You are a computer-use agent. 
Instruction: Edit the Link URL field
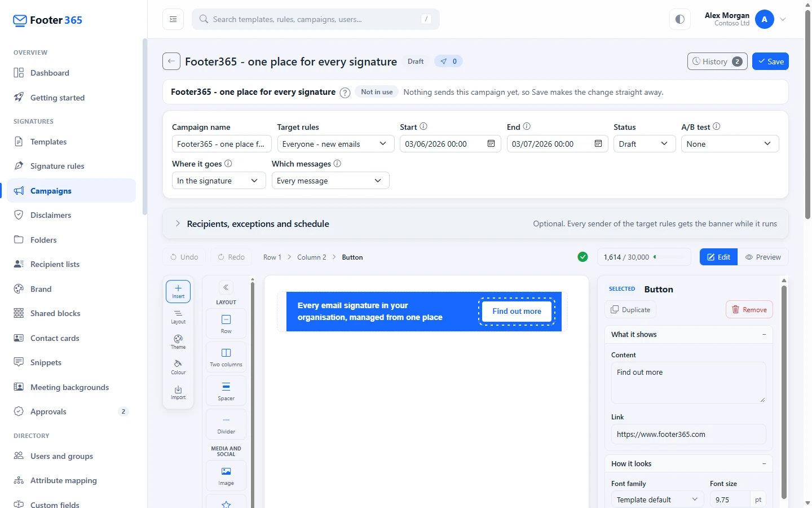pos(689,434)
